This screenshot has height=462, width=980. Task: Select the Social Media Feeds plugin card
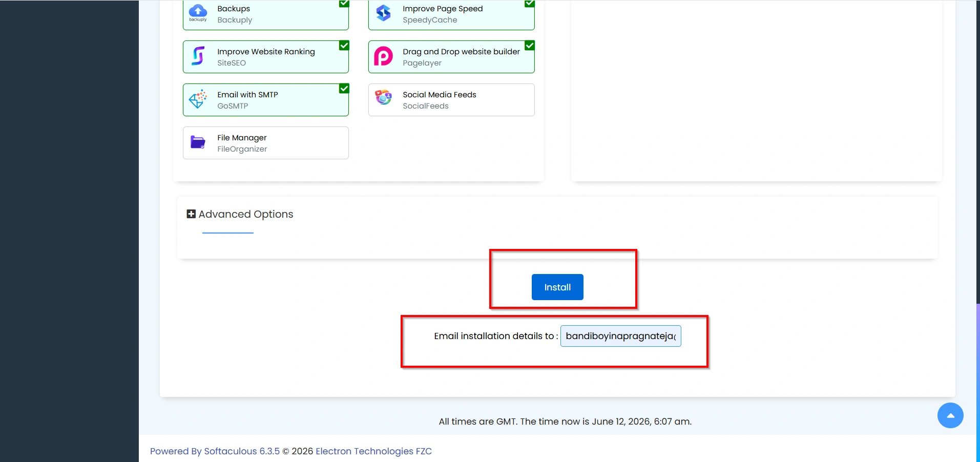point(451,100)
